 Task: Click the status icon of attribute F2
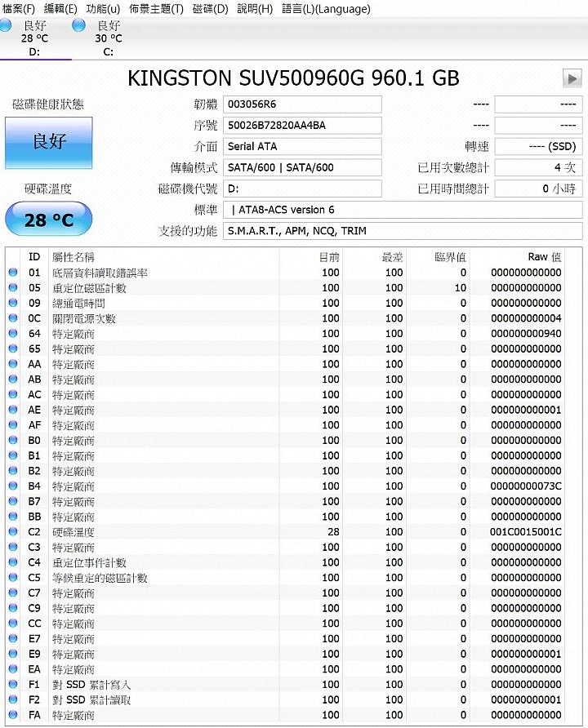click(x=13, y=699)
